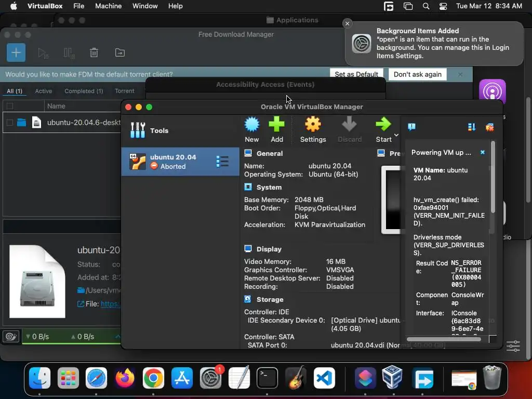Close the FDM default torrent banner
The width and height of the screenshot is (532, 399).
point(460,74)
